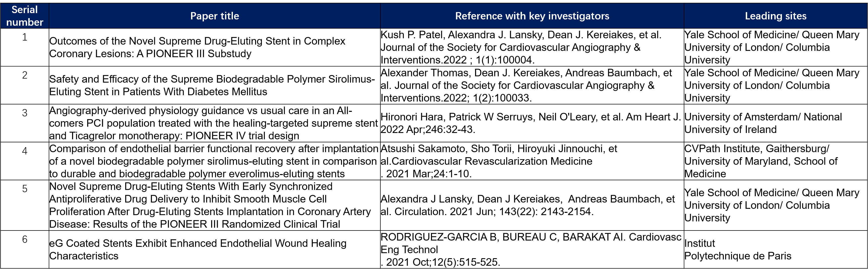This screenshot has height=269, width=868.
Task: Click serial number 2 cell
Action: tap(25, 75)
